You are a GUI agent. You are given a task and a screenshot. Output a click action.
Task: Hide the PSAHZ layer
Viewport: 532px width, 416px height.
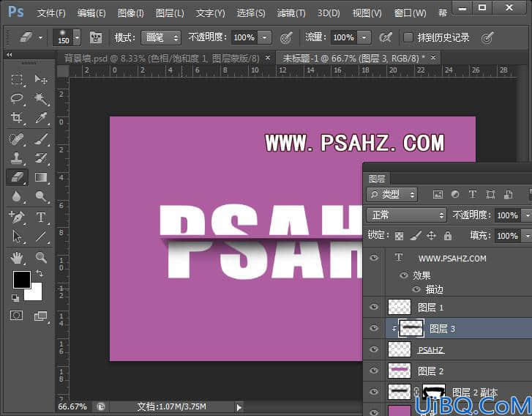coord(374,349)
